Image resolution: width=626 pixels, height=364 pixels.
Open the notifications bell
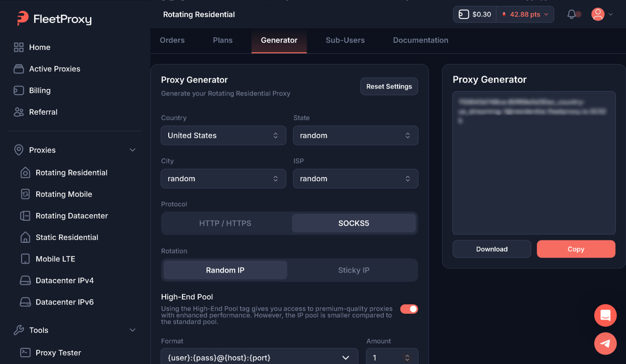(x=571, y=14)
